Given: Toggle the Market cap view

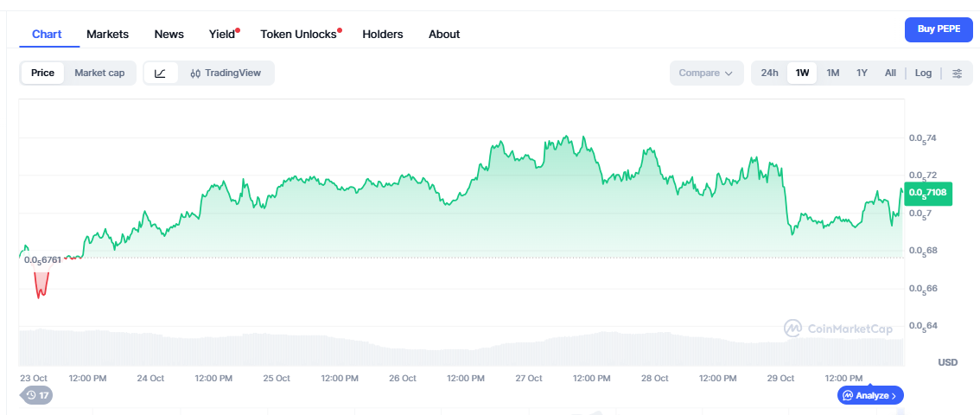Looking at the screenshot, I should point(99,73).
